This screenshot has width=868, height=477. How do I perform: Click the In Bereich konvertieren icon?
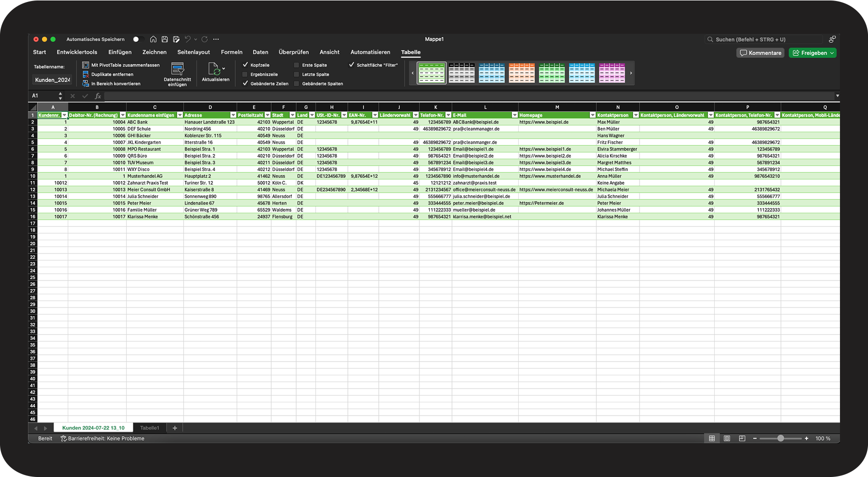click(85, 84)
